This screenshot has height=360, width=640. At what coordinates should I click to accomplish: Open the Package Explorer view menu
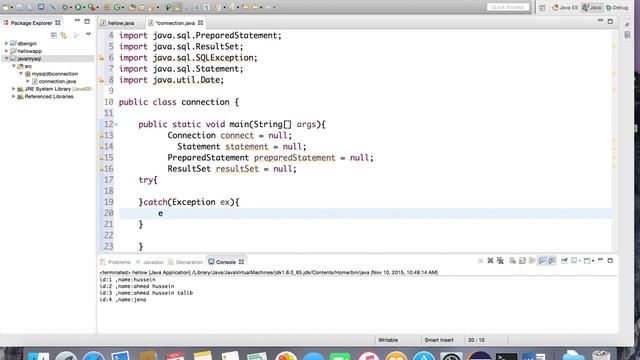pyautogui.click(x=88, y=35)
